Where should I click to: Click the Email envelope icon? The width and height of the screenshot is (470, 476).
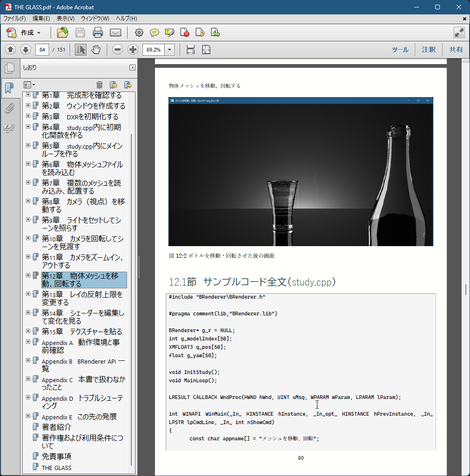coord(115,33)
